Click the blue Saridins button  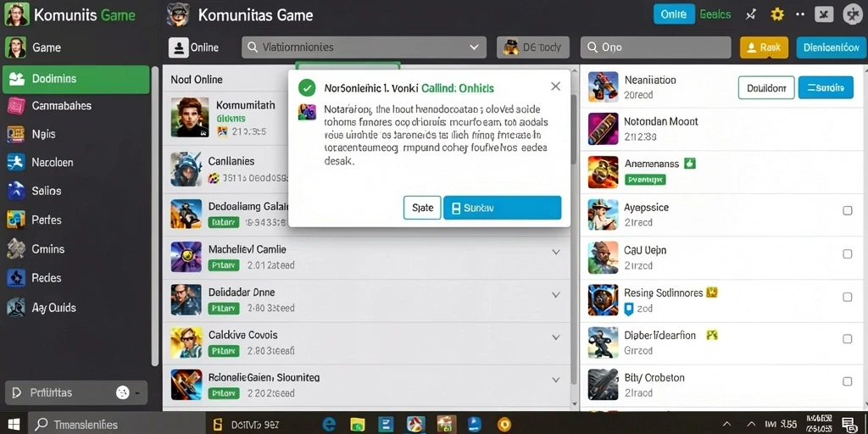tap(826, 87)
